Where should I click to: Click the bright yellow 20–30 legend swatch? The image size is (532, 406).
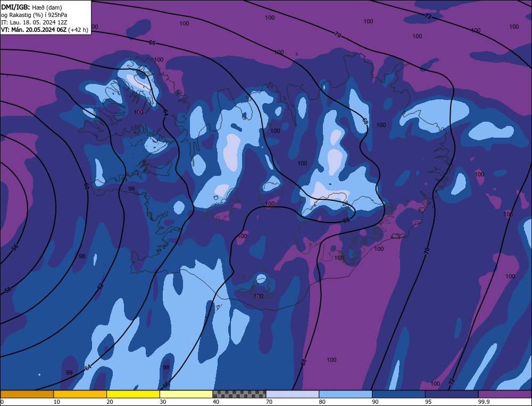coord(133,394)
